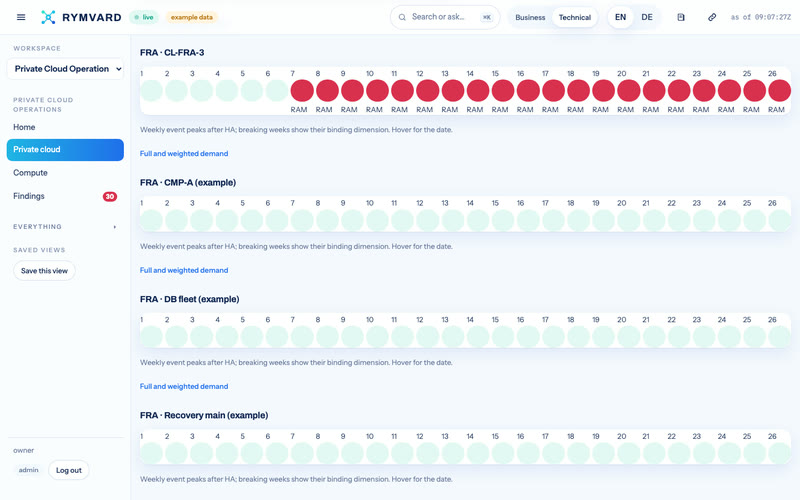Viewport: 800px width, 500px height.
Task: Click the save bookmark icon in header
Action: [681, 17]
